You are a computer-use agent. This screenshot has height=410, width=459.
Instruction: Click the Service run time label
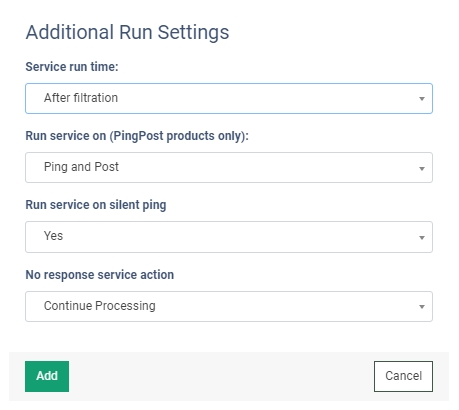72,67
